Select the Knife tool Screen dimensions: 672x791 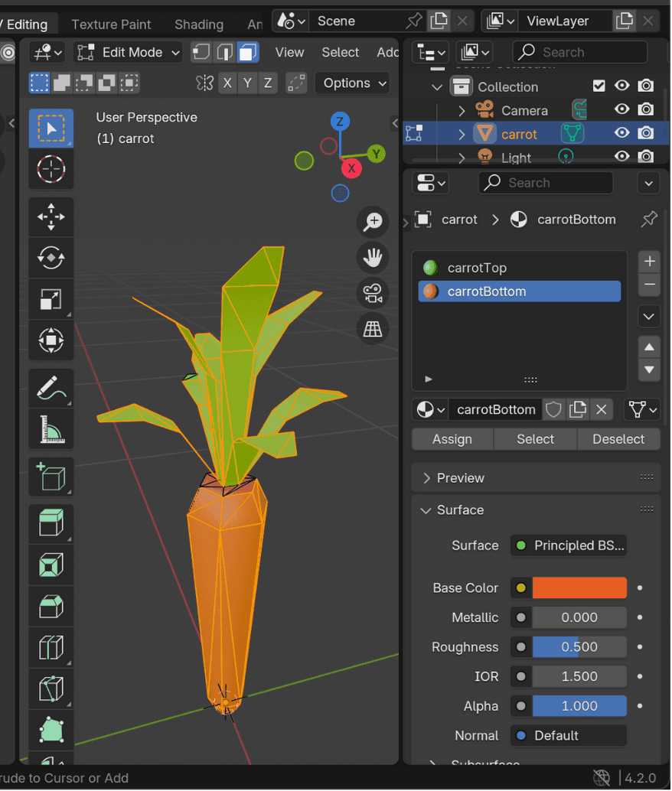[x=51, y=689]
